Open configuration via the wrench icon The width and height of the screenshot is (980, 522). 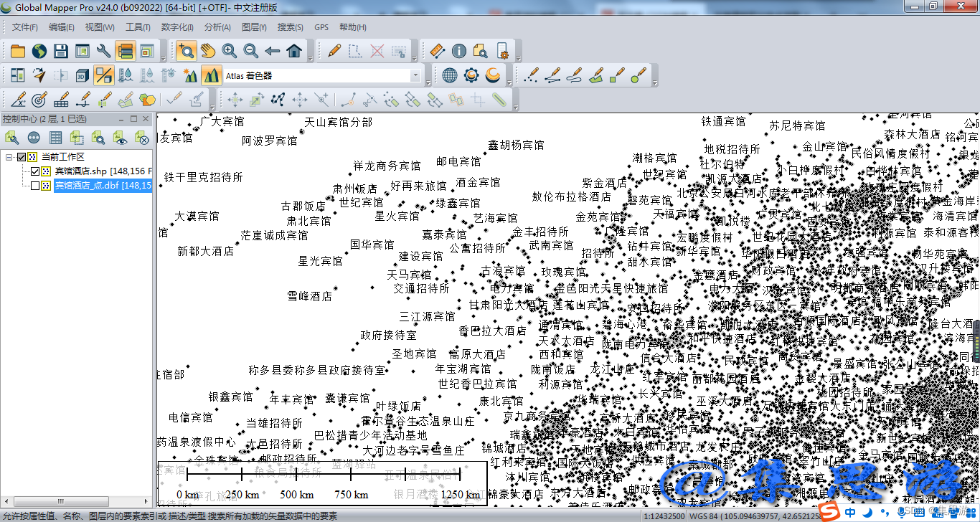point(104,51)
